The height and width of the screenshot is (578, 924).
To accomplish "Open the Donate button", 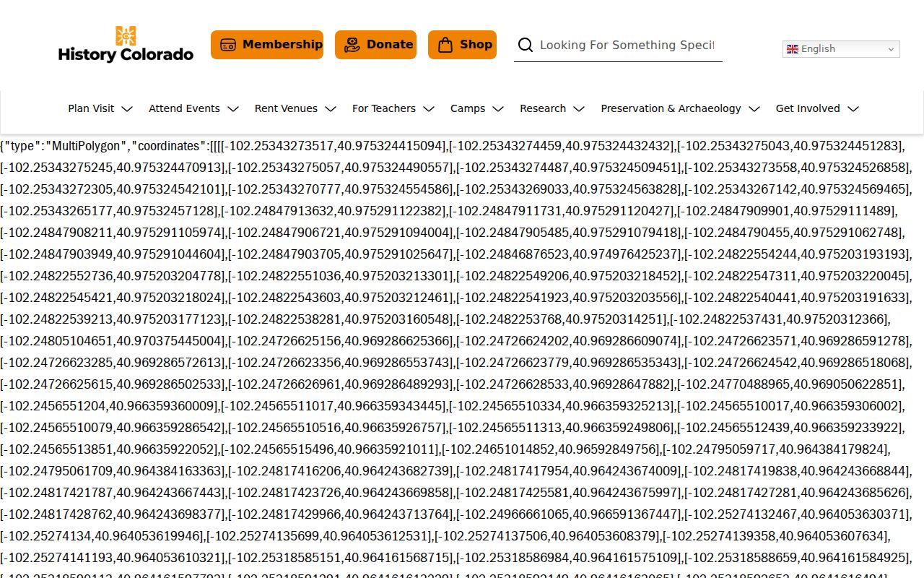I will (375, 45).
